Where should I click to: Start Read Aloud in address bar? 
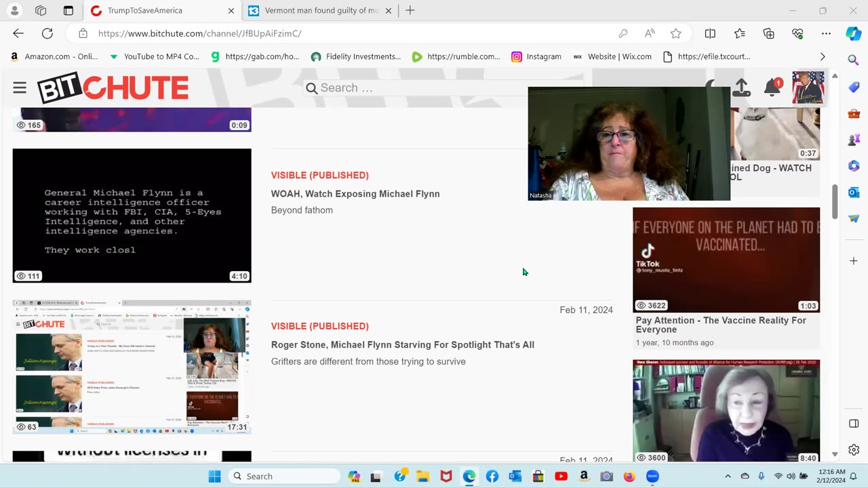[650, 33]
